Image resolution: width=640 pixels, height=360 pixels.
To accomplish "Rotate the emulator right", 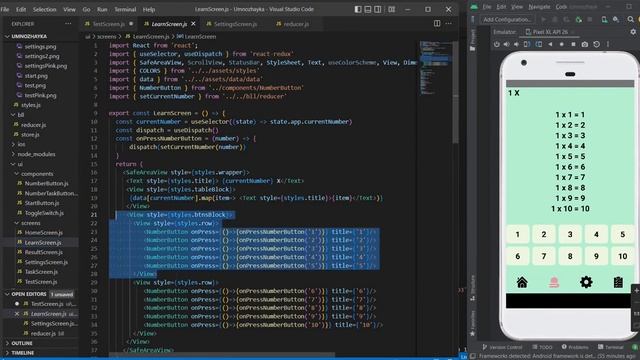I will [x=539, y=44].
